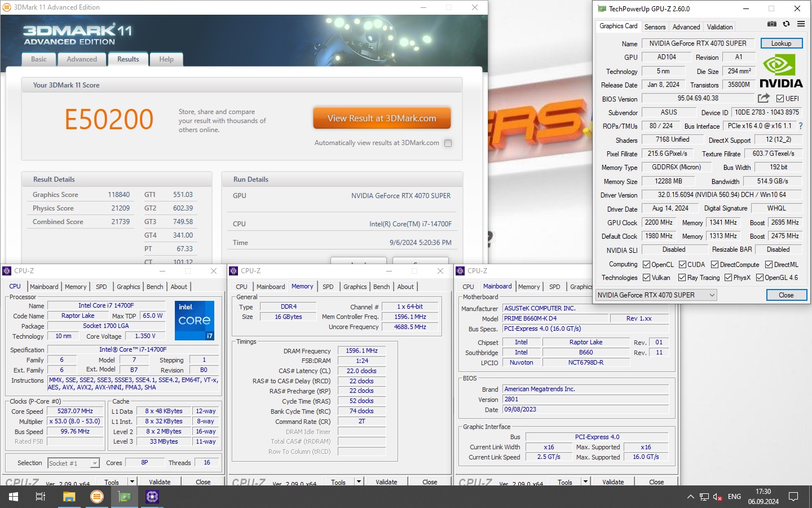
Task: Open the notification center icon
Action: (793, 497)
